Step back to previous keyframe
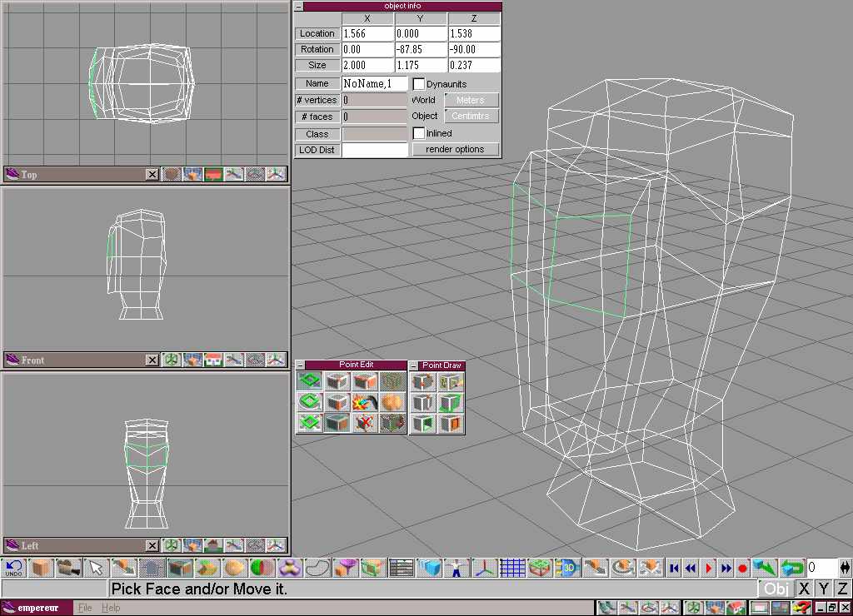 [x=691, y=569]
